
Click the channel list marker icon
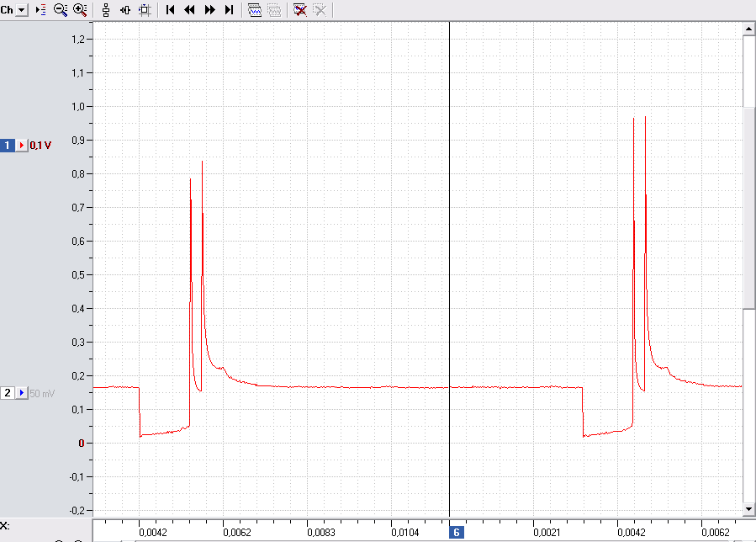point(41,9)
